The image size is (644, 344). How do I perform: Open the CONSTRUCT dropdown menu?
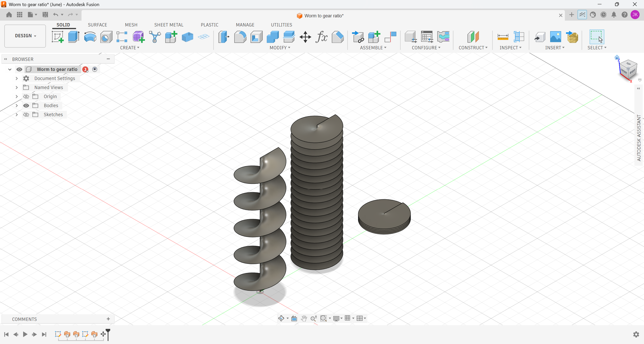pyautogui.click(x=473, y=48)
